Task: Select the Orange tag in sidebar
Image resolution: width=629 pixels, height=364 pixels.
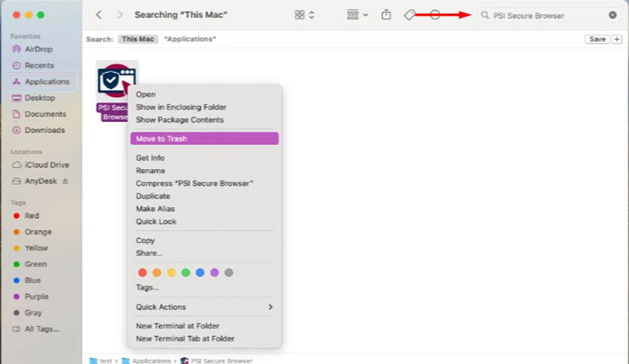Action: coord(38,232)
